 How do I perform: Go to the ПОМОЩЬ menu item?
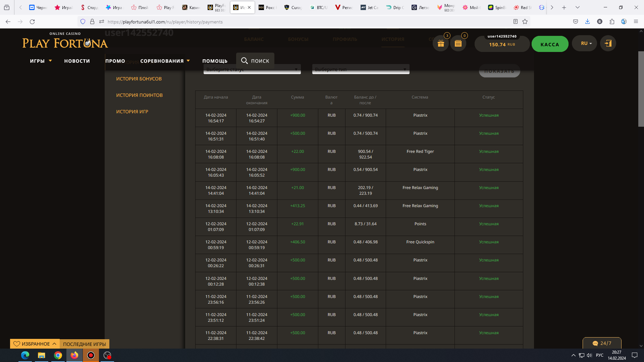[215, 61]
